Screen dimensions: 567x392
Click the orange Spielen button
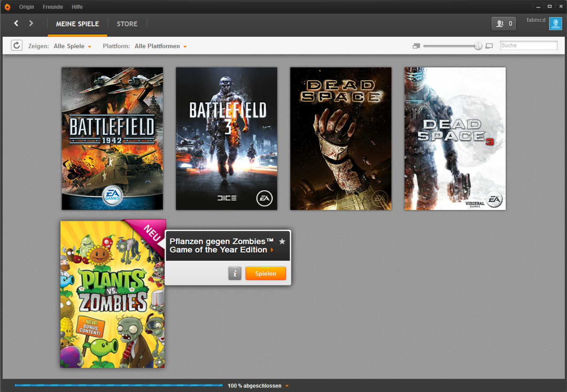tap(266, 273)
